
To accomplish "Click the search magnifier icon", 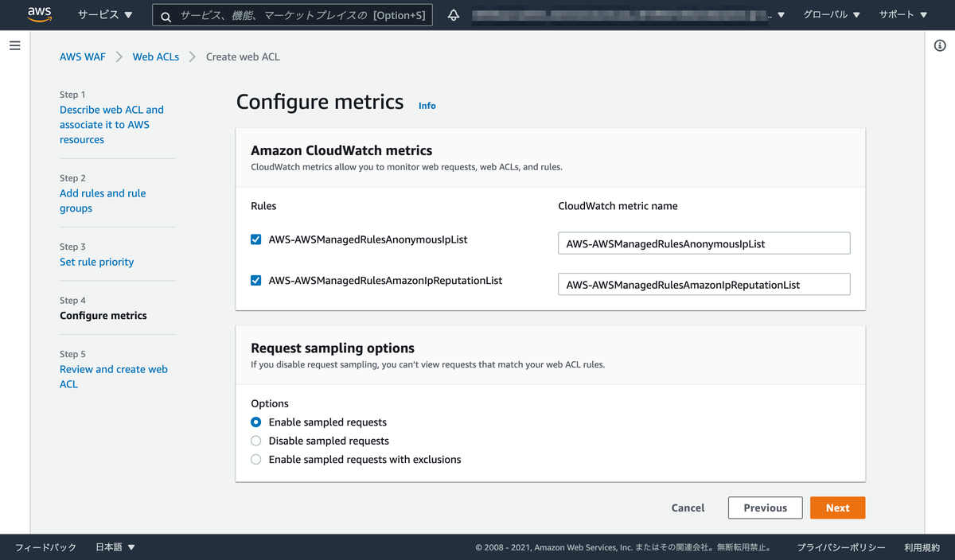I will 166,15.
